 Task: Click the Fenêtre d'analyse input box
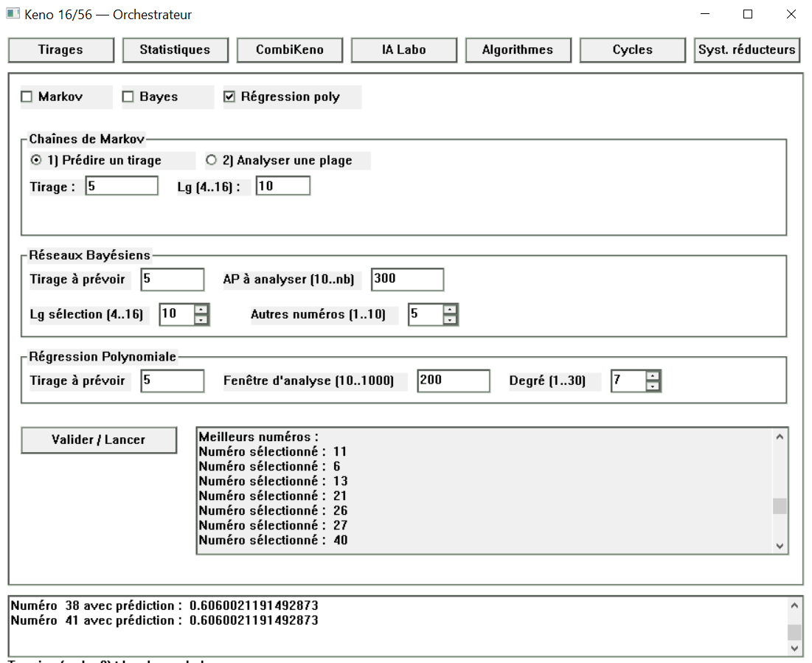coord(453,381)
